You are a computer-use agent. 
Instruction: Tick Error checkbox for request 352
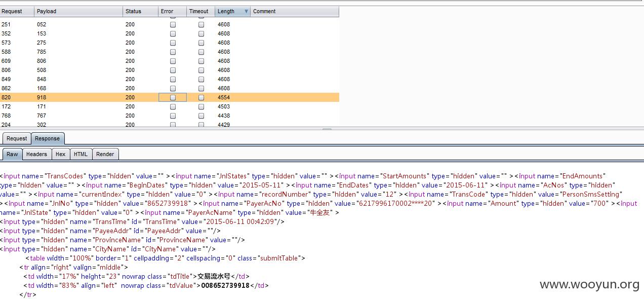coord(173,33)
